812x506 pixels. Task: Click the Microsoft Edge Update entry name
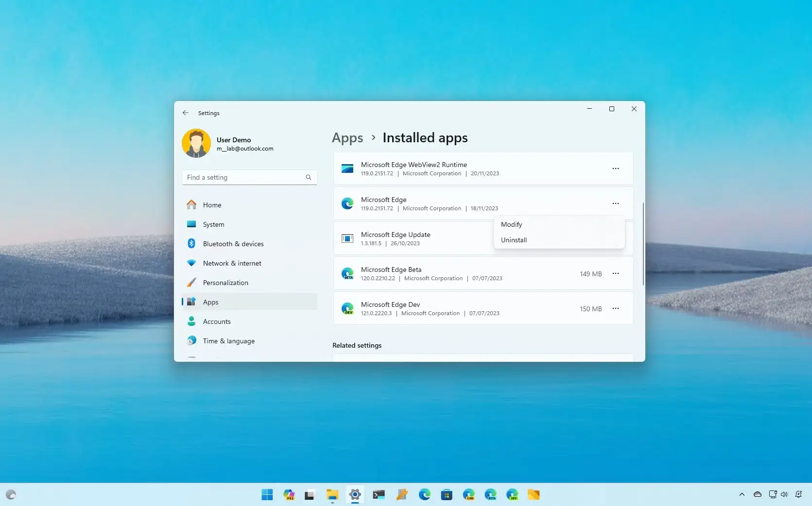396,235
